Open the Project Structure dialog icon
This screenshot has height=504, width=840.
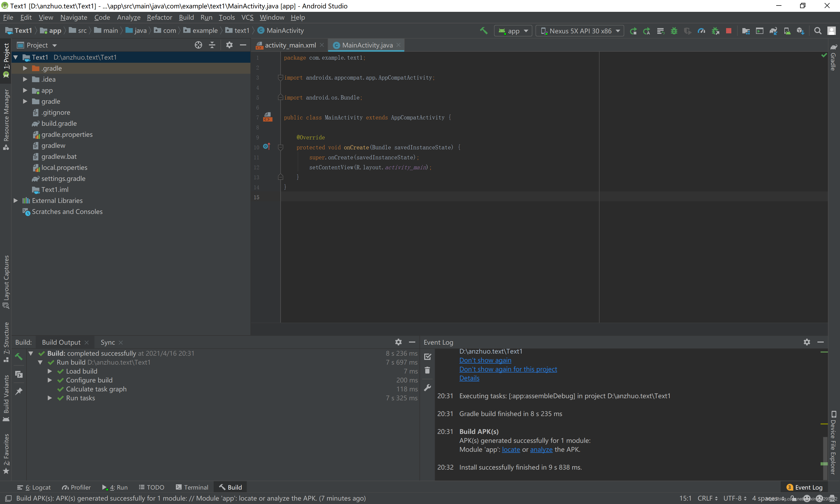(746, 31)
